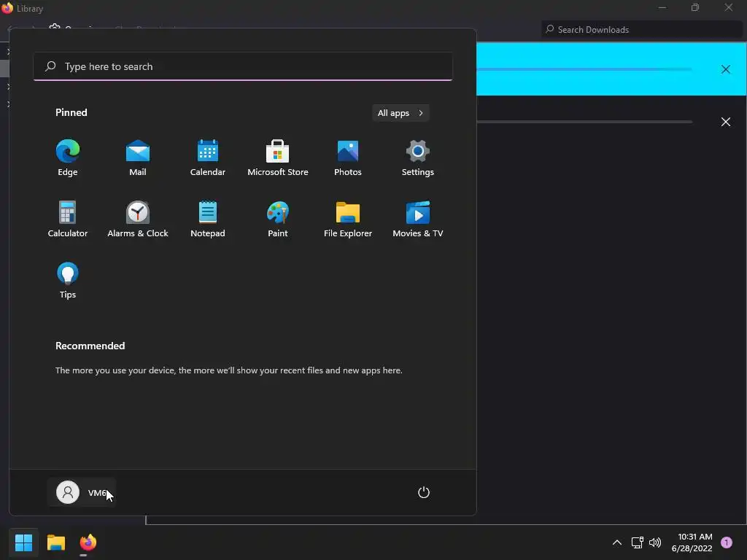Dismiss the second download entry in Library
Viewport: 747px width, 560px height.
coord(726,122)
